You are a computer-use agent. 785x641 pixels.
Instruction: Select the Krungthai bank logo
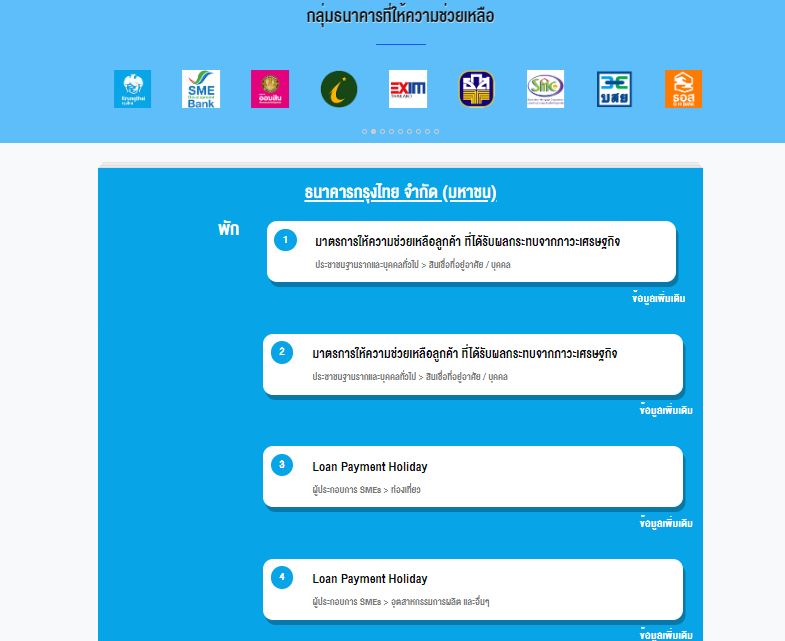tap(132, 89)
